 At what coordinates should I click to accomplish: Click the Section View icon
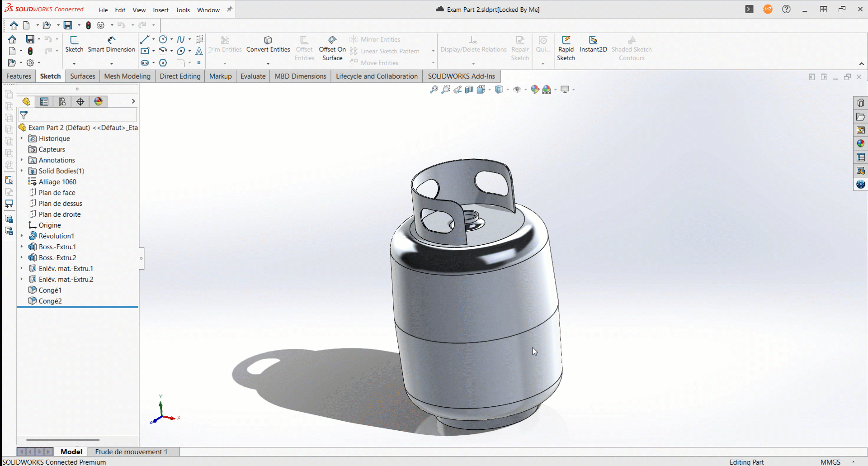pos(469,90)
